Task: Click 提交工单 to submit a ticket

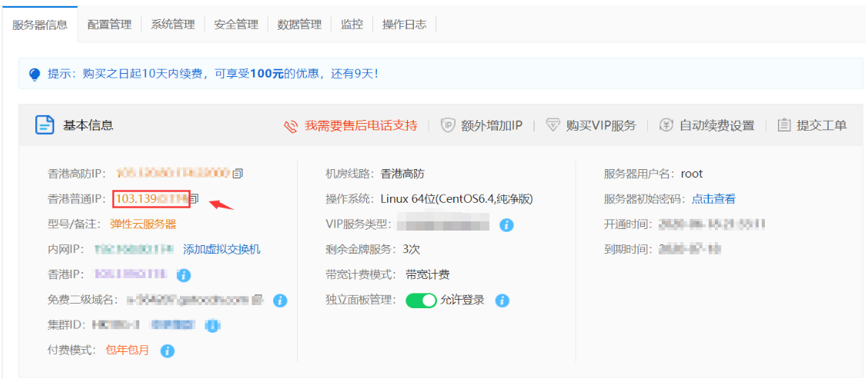Action: point(812,125)
